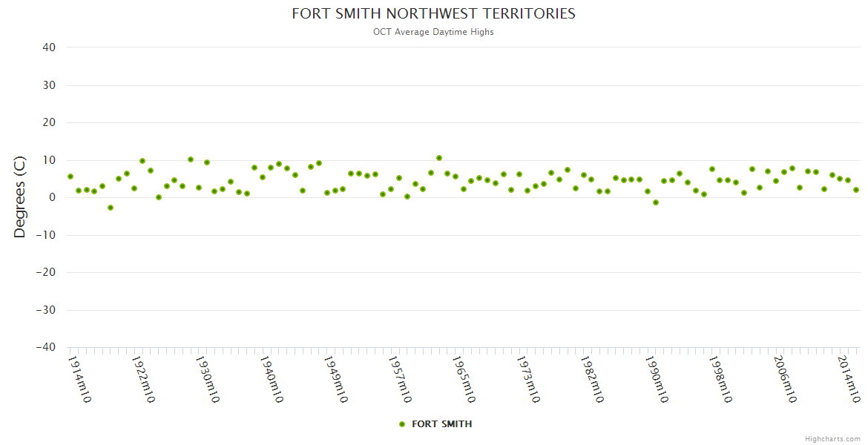Click the 40 y-axis label
The height and width of the screenshot is (445, 868).
click(49, 47)
